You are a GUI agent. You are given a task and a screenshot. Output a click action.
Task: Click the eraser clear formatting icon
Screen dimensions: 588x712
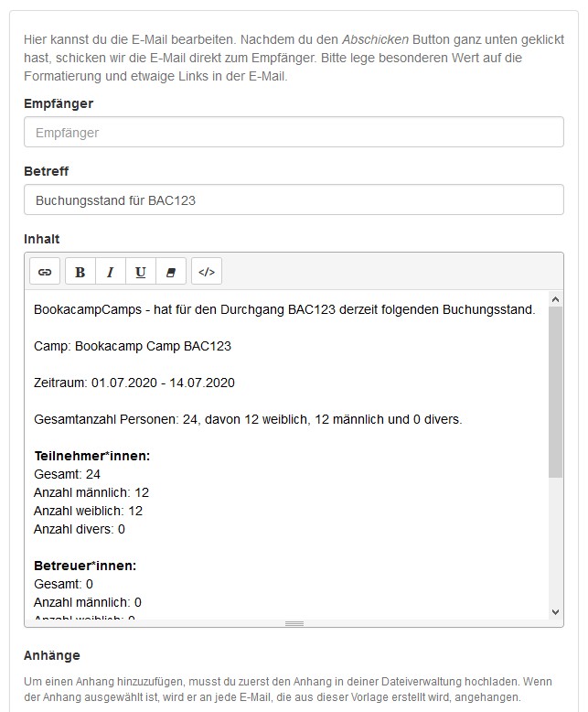tap(170, 272)
